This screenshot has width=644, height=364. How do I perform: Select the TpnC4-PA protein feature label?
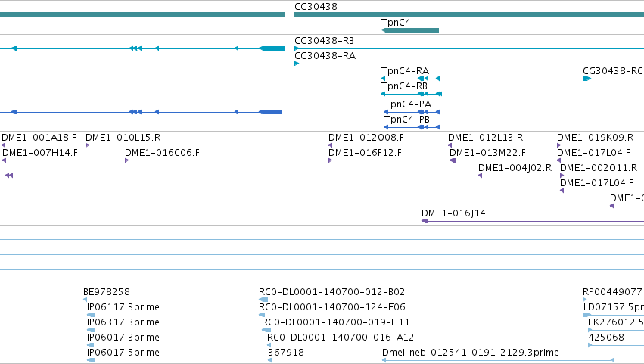click(x=407, y=104)
